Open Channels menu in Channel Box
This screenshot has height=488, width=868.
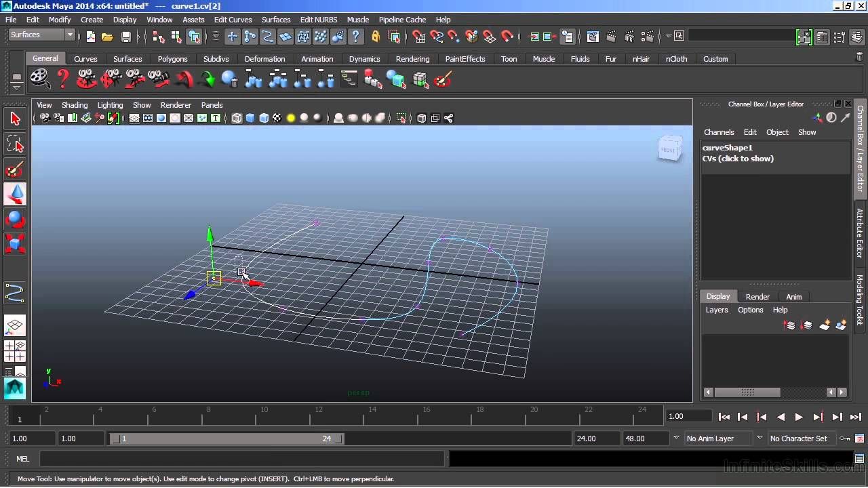pos(719,132)
